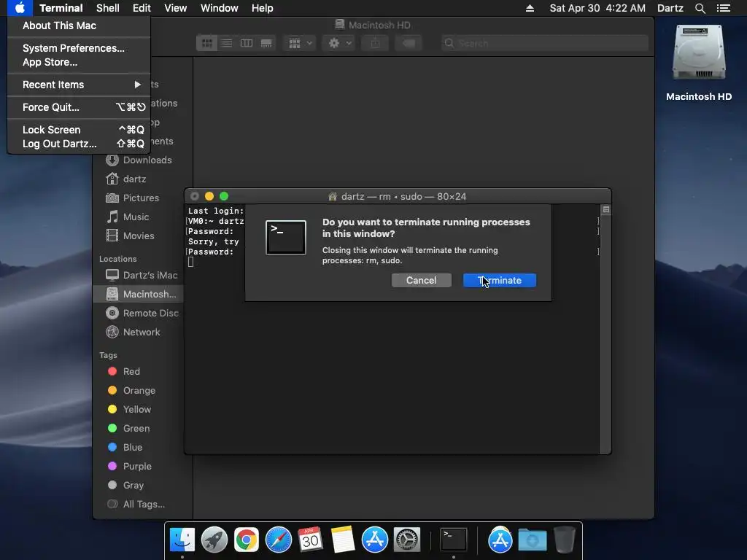
Task: Open the Window menu
Action: (x=219, y=8)
